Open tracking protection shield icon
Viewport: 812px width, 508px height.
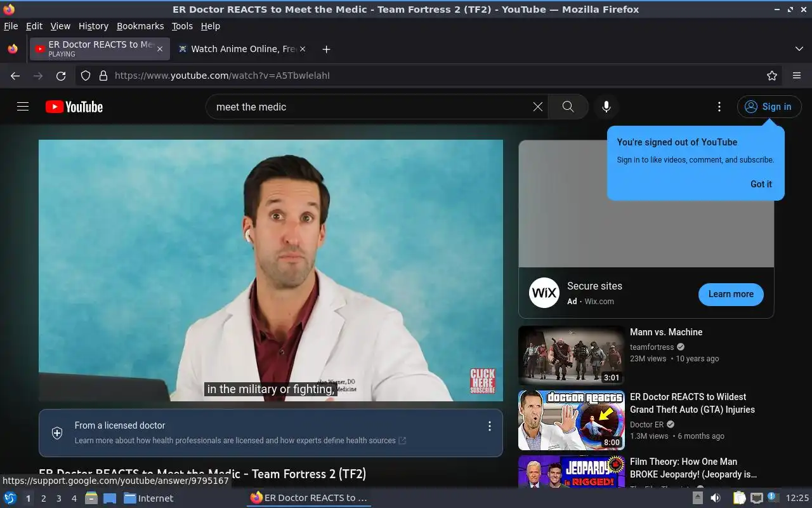(x=86, y=76)
